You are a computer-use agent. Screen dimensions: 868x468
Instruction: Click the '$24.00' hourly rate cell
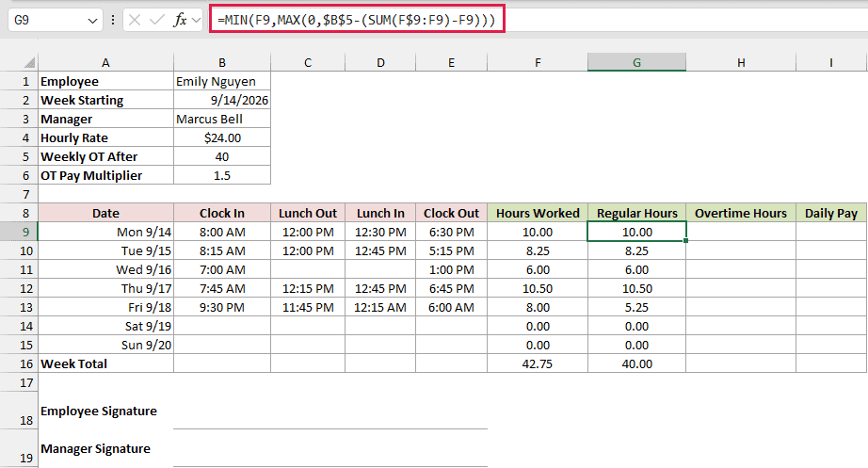(x=222, y=137)
